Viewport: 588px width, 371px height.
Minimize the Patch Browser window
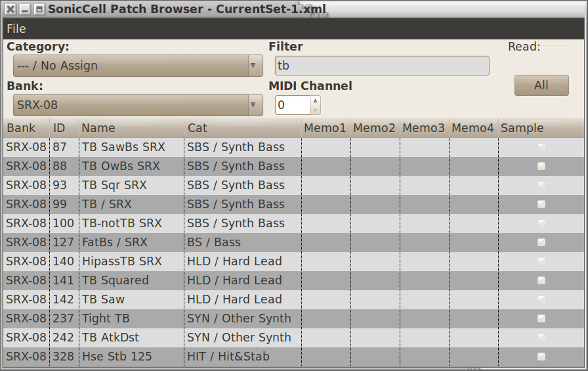coord(25,9)
